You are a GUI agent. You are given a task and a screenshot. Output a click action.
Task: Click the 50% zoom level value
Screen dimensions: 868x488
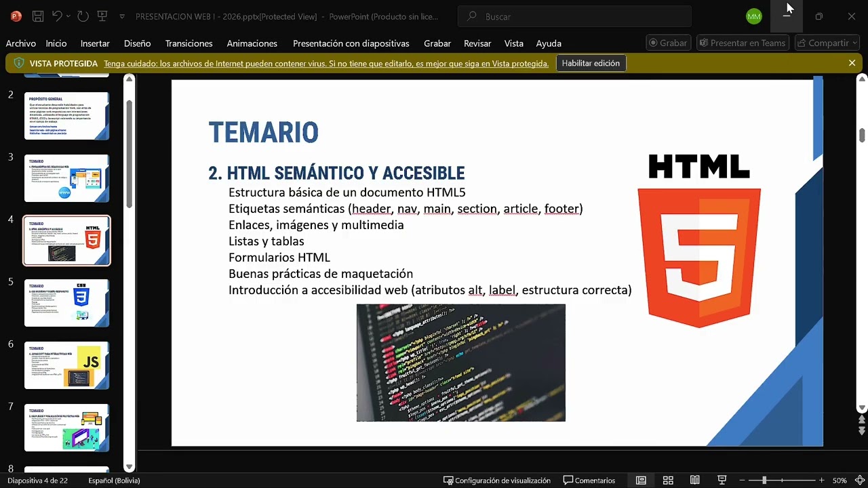840,481
